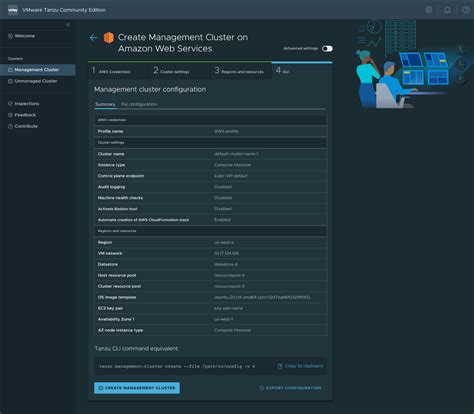The width and height of the screenshot is (474, 414).
Task: Toggle the Advanced settings switch
Action: (x=327, y=49)
